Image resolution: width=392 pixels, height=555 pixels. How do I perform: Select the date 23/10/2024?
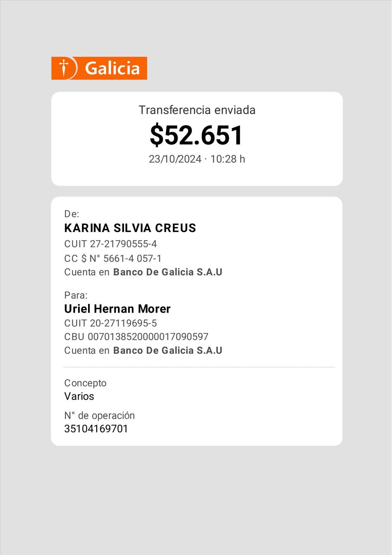[175, 159]
